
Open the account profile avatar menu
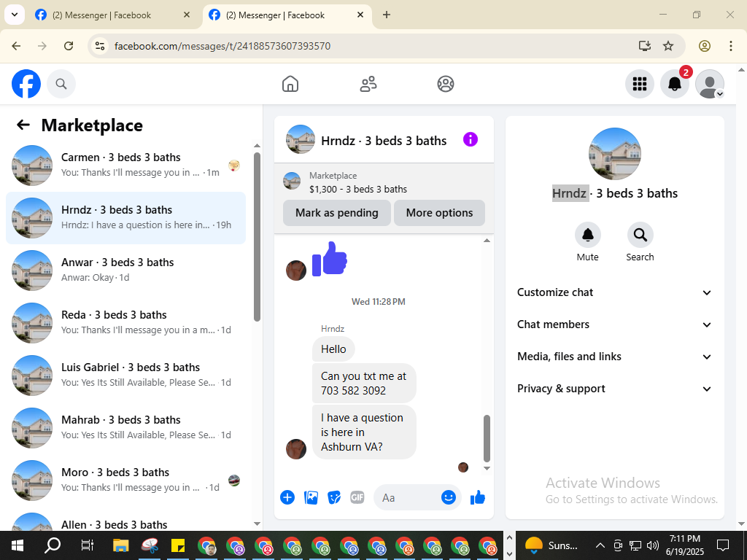710,85
